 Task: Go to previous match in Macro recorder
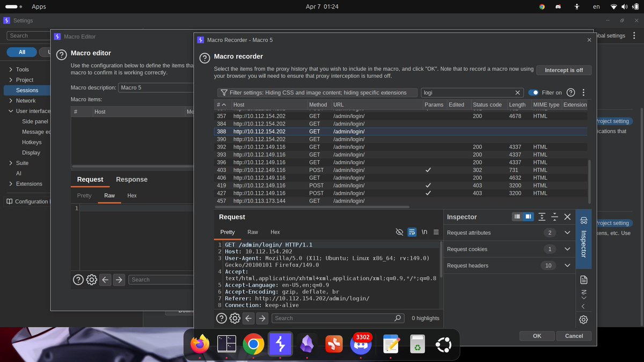[x=248, y=318]
